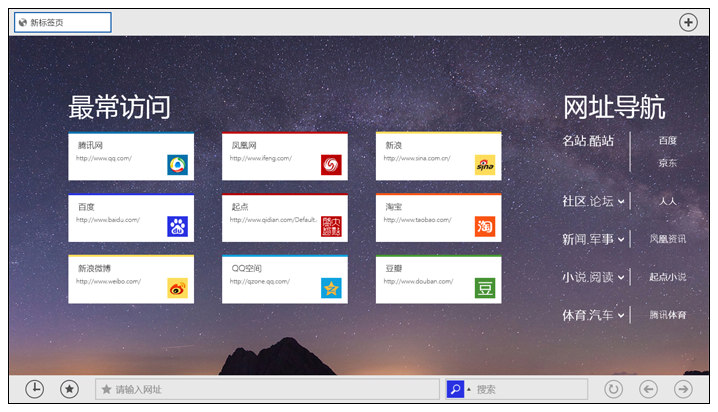This screenshot has width=718, height=412.
Task: Go forward with the right arrow
Action: click(x=683, y=389)
